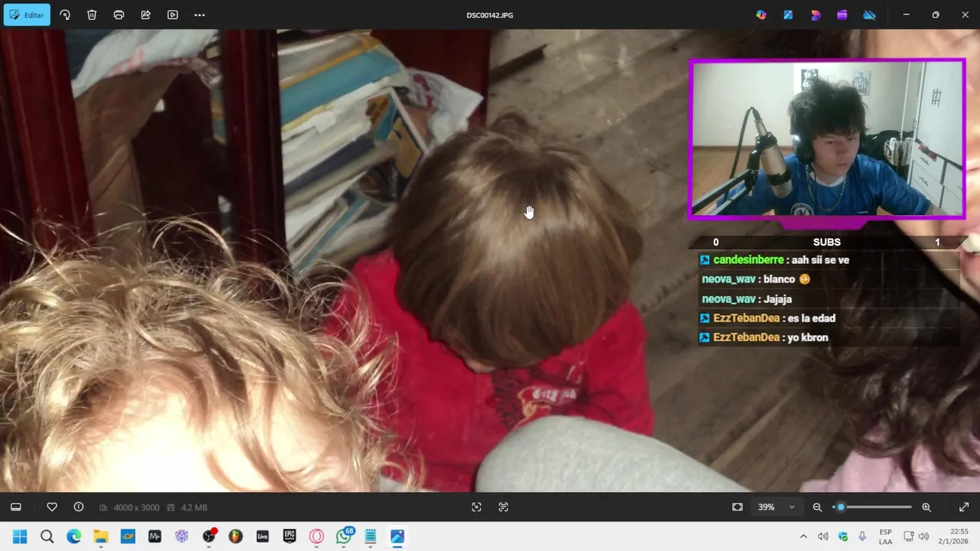Show file info panel icon

(78, 507)
